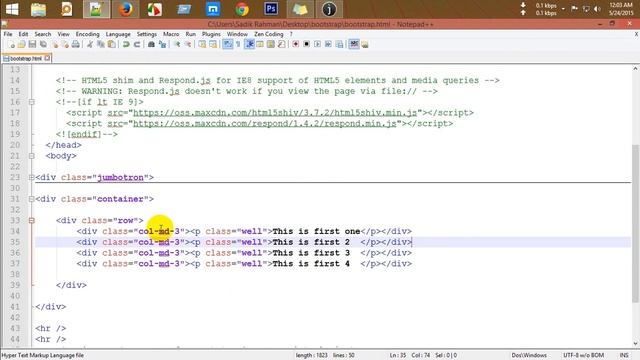Toggle Word Wrap in the toolbar

pyautogui.click(x=227, y=44)
